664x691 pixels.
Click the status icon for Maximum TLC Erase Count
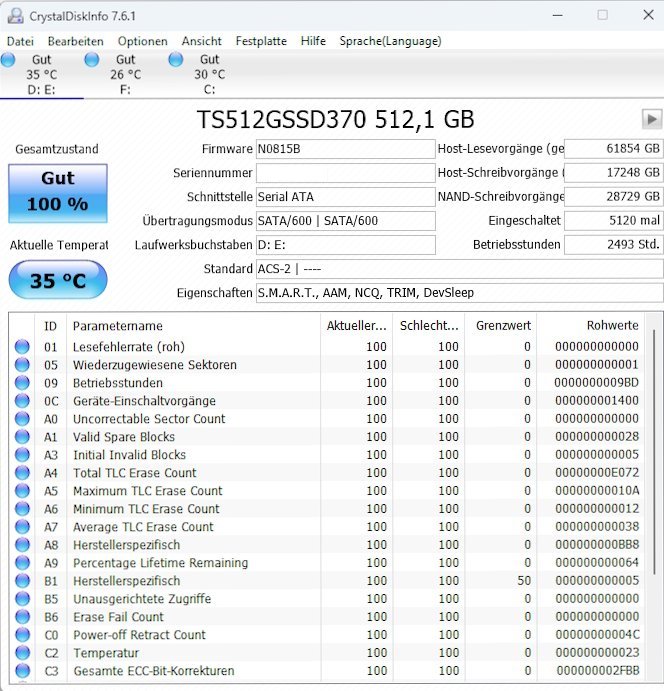pyautogui.click(x=22, y=491)
